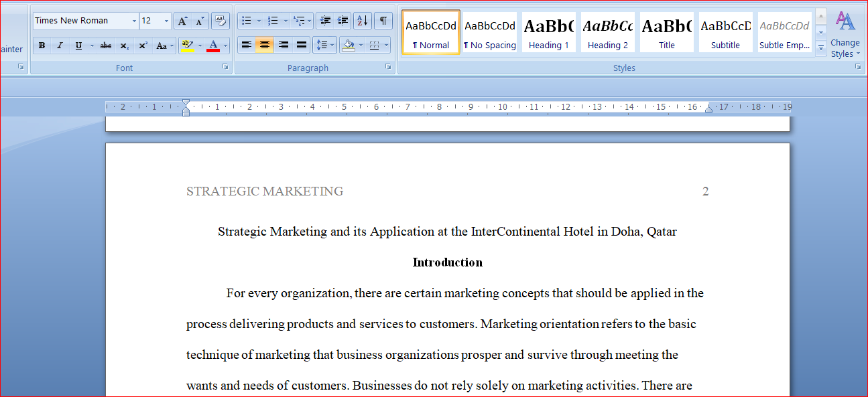The height and width of the screenshot is (397, 868).
Task: Apply the No Spacing style
Action: point(490,32)
